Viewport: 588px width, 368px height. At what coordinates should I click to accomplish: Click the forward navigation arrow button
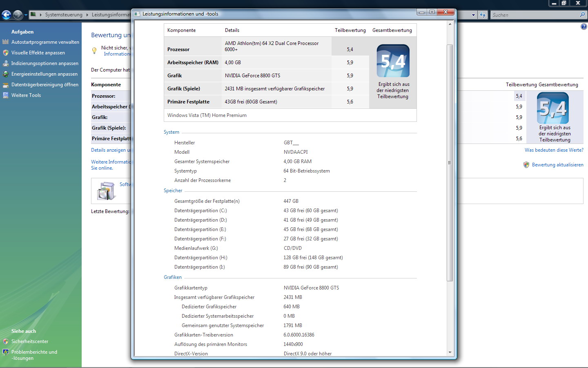(x=18, y=15)
